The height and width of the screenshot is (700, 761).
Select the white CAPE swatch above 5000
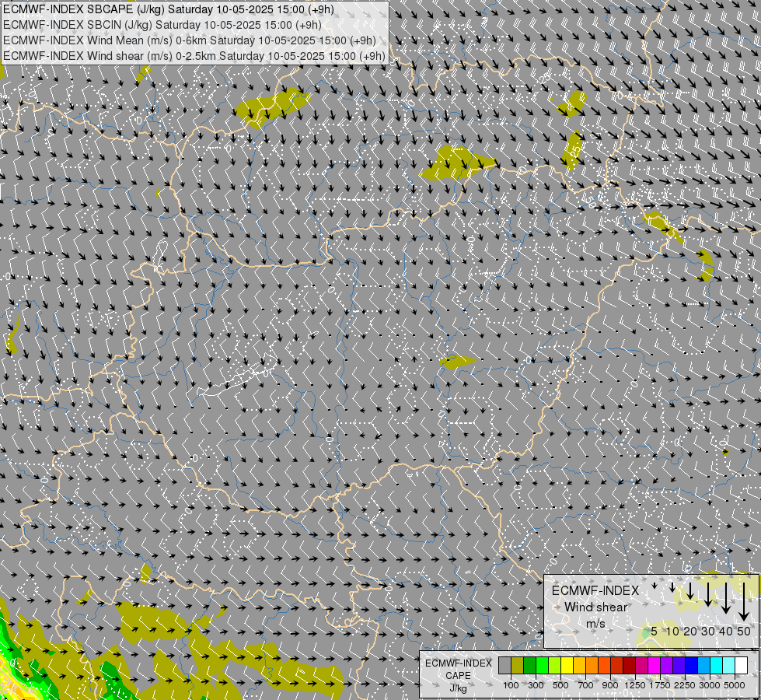pos(742,666)
